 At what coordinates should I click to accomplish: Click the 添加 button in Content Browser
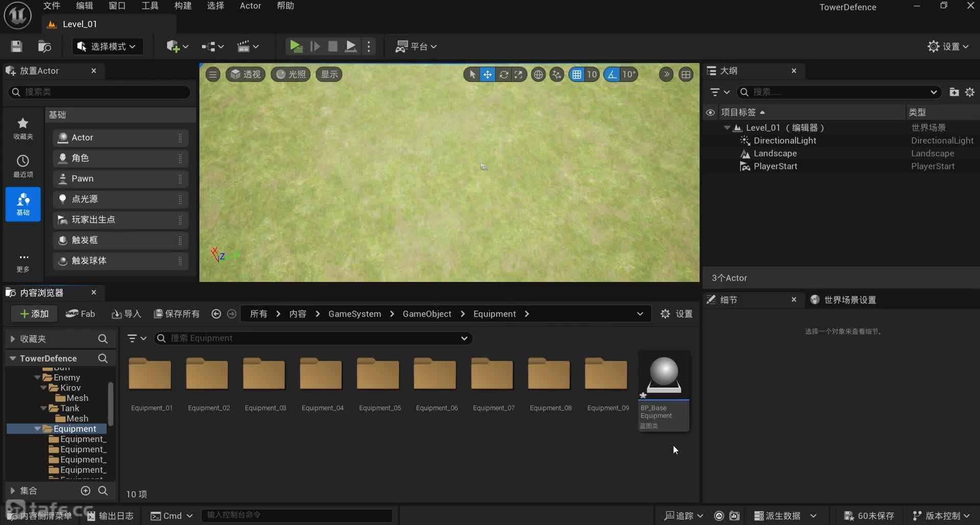coord(34,314)
